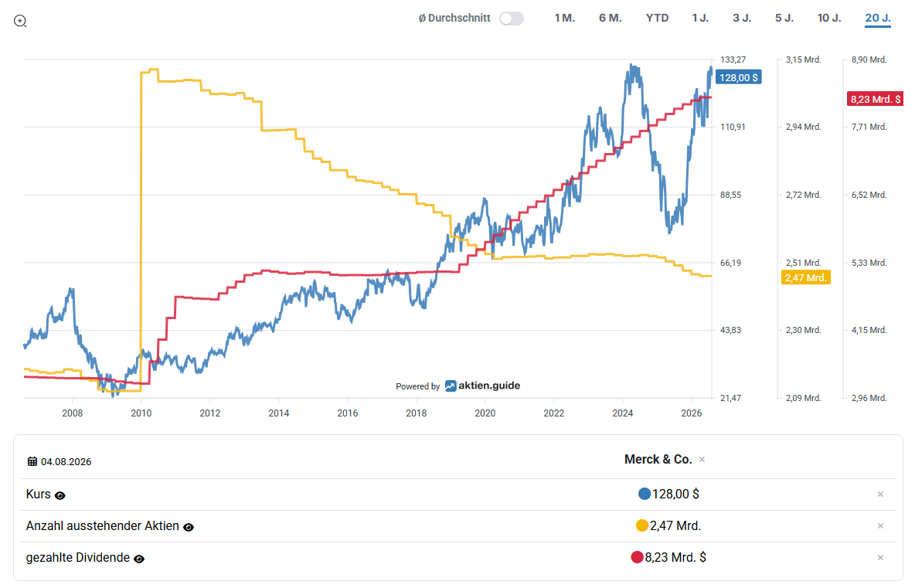Click the zoom magnifier icon above the chart

(x=20, y=21)
